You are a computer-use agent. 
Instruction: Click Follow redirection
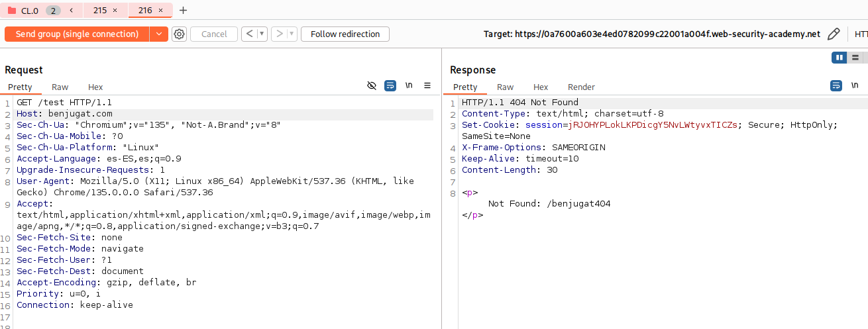click(345, 34)
